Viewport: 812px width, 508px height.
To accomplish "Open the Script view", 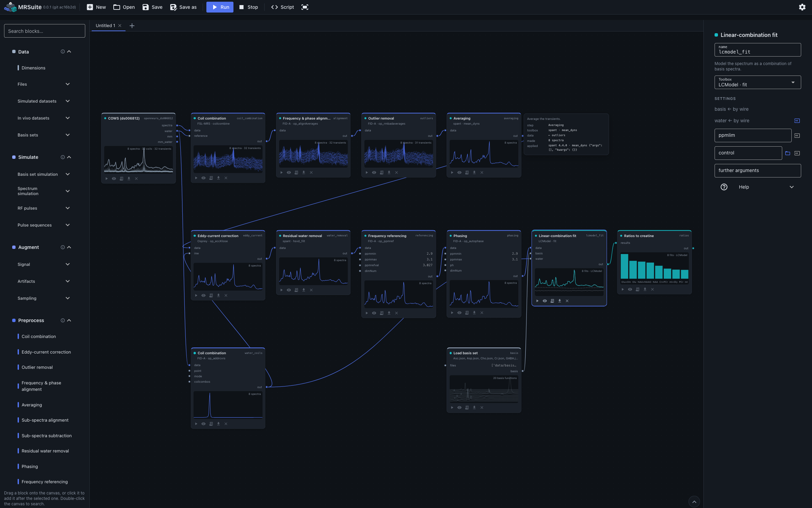I will point(283,7).
